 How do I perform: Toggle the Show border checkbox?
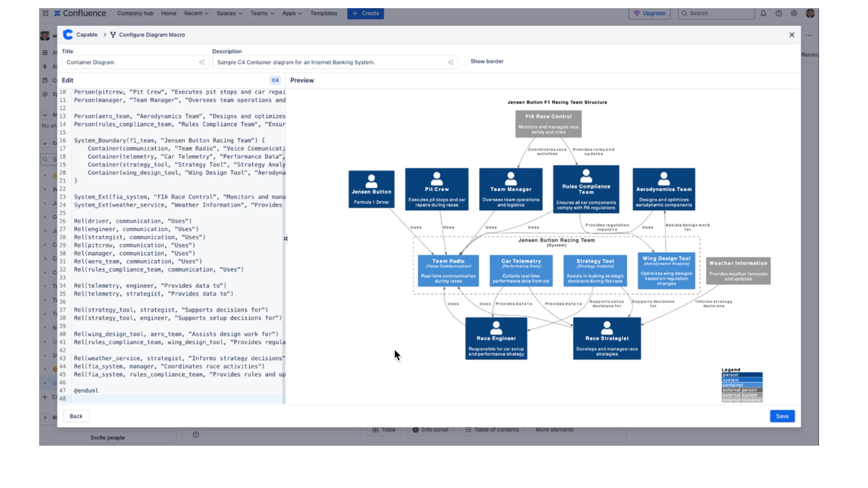click(465, 61)
